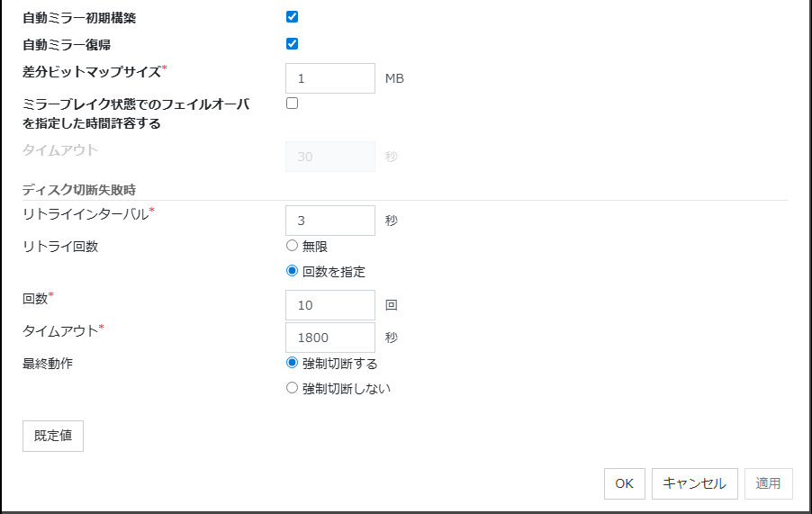Click the キャンセル button
Image resolution: width=812 pixels, height=514 pixels.
click(694, 483)
